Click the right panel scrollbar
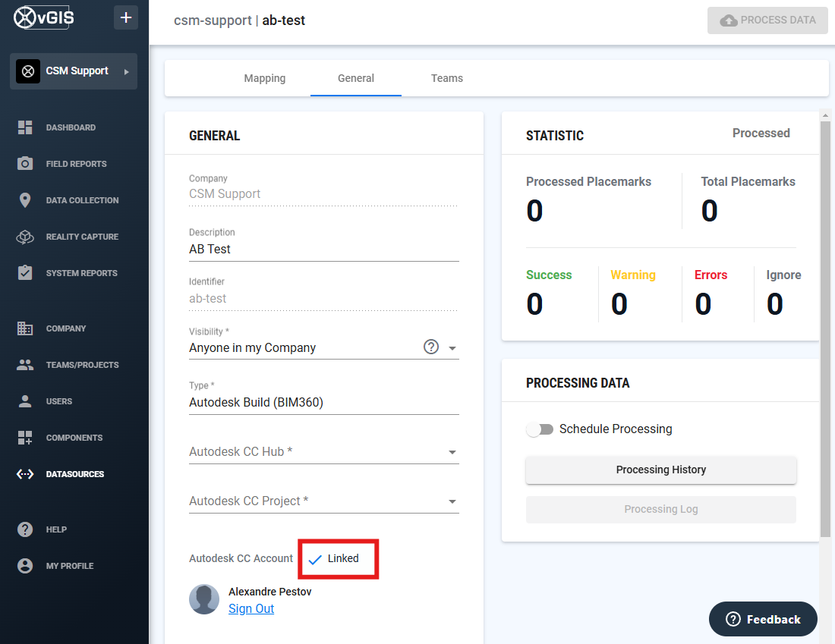Screen dimensions: 835x644 tap(825, 329)
